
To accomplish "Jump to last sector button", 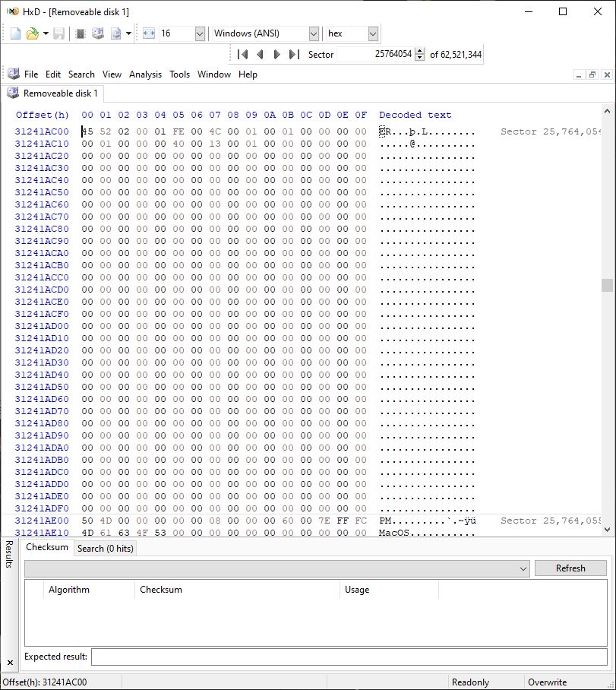I will pyautogui.click(x=295, y=55).
